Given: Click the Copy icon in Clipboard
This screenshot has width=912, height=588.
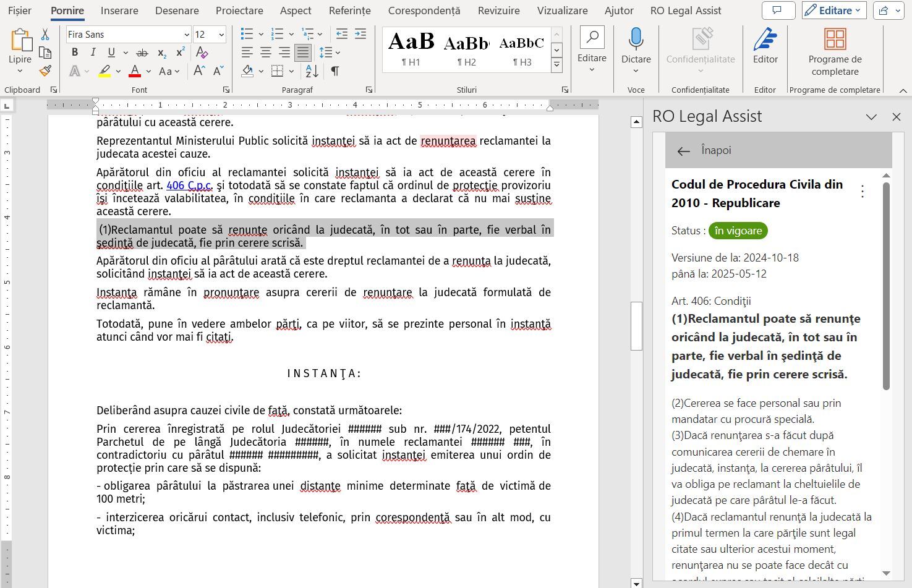Looking at the screenshot, I should point(45,53).
